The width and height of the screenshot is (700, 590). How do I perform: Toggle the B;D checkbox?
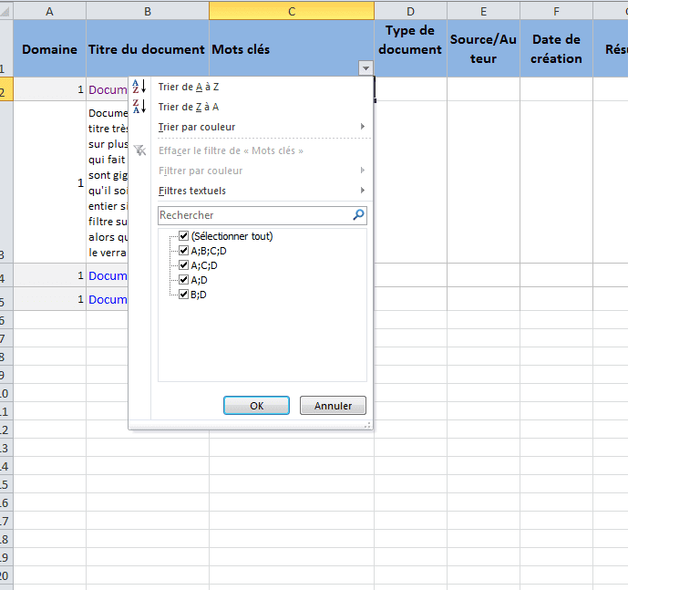[184, 295]
